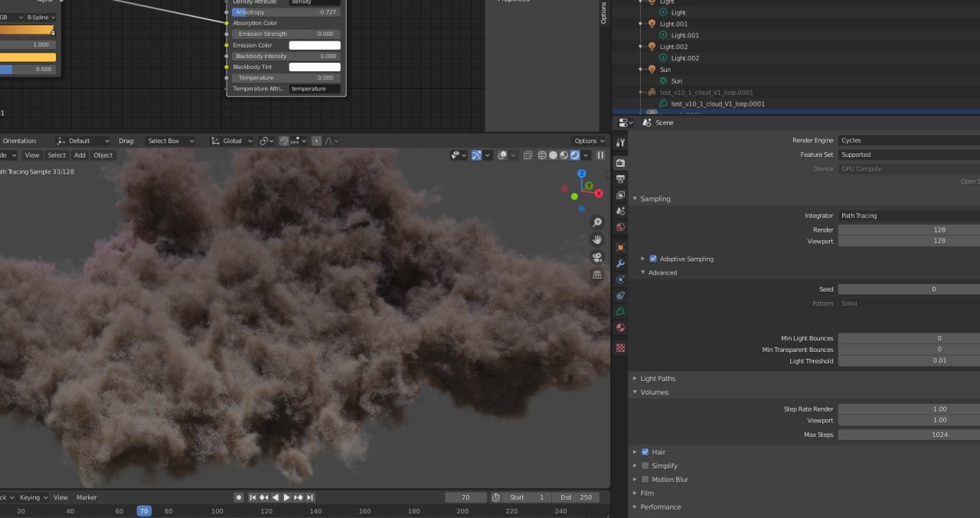
Task: Open the viewport Select menu
Action: pos(57,155)
